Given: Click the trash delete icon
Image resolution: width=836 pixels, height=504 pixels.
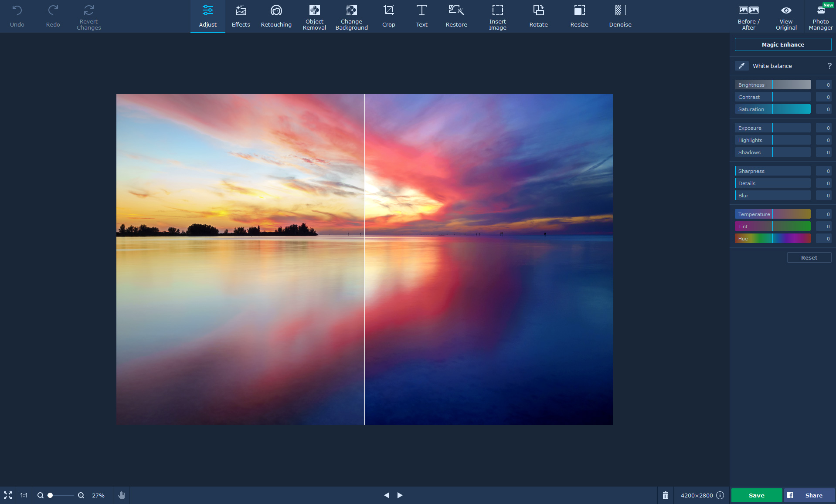Looking at the screenshot, I should (665, 495).
